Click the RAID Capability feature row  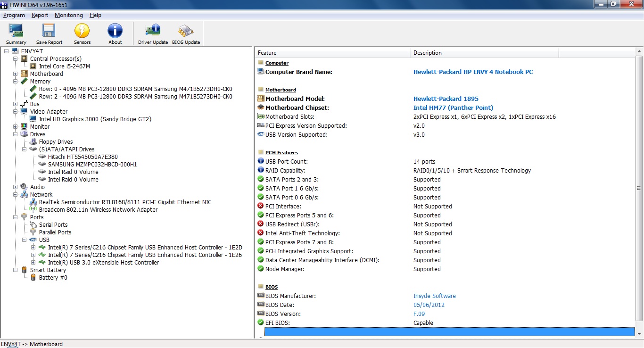pyautogui.click(x=446, y=170)
